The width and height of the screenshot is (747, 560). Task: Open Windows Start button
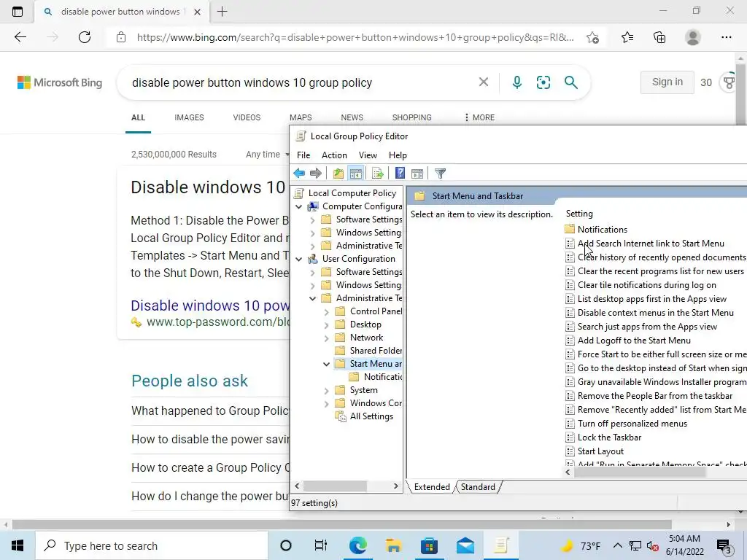tap(18, 545)
